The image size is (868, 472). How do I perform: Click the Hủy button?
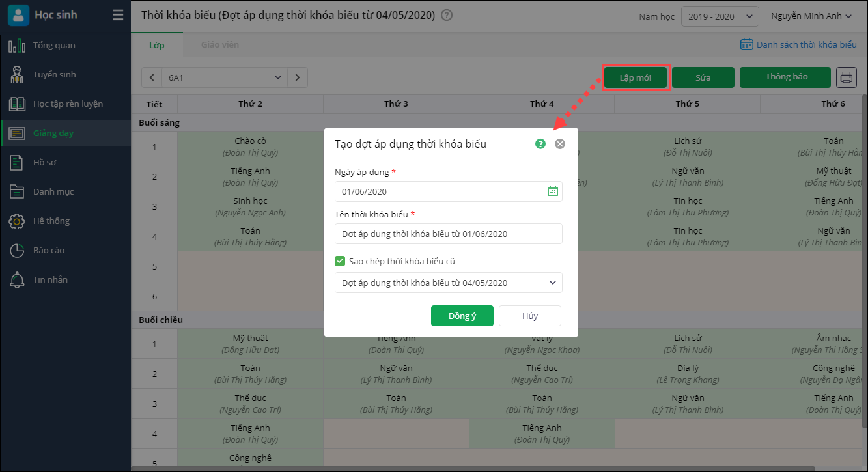point(529,316)
